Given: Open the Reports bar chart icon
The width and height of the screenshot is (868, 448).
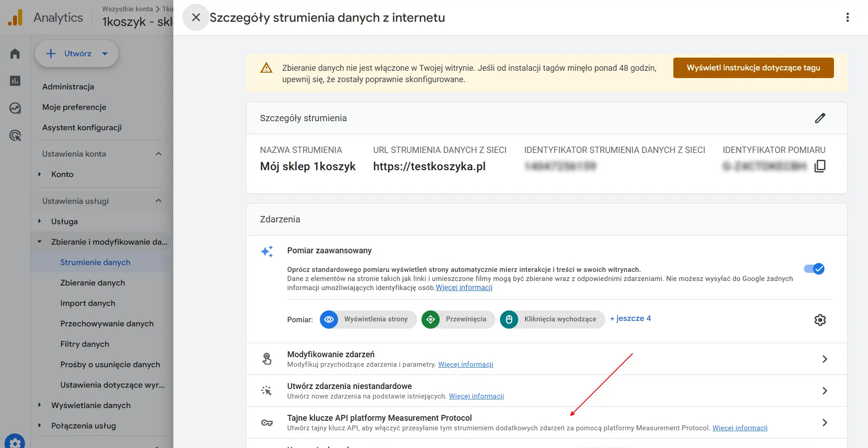Looking at the screenshot, I should point(15,81).
